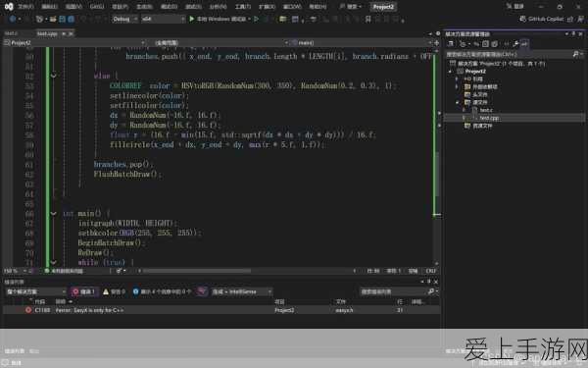Click the editor horizontal scrollbar
The height and width of the screenshot is (368, 588).
click(197, 271)
